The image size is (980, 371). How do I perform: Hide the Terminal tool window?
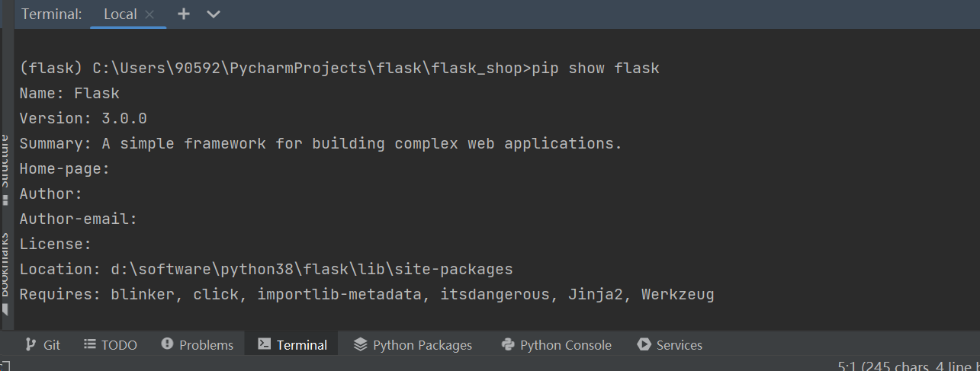pyautogui.click(x=293, y=345)
